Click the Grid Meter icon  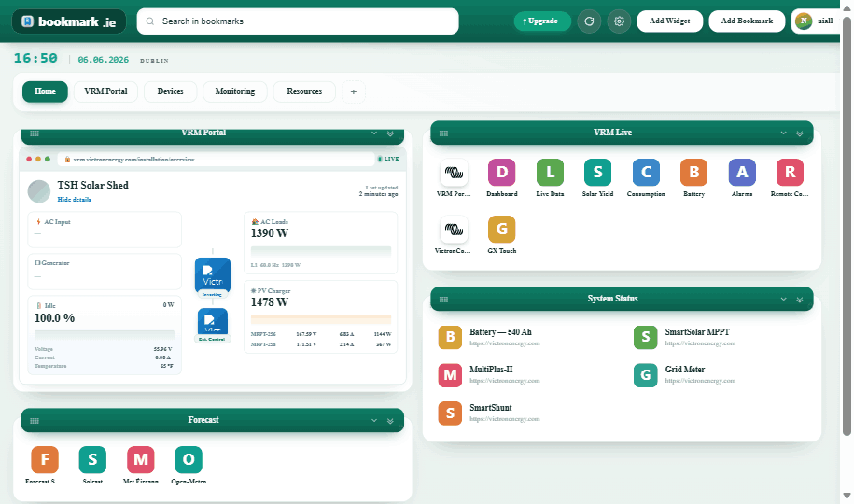tap(646, 375)
